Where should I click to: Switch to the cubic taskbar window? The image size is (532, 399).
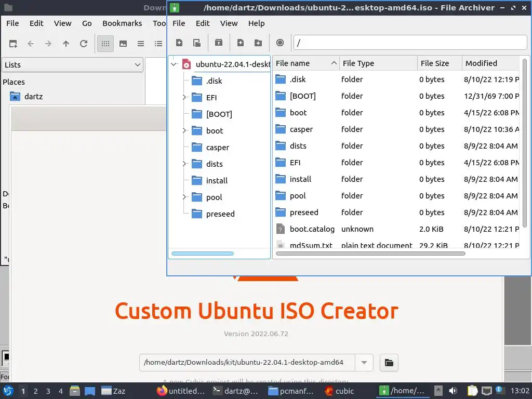pos(340,391)
